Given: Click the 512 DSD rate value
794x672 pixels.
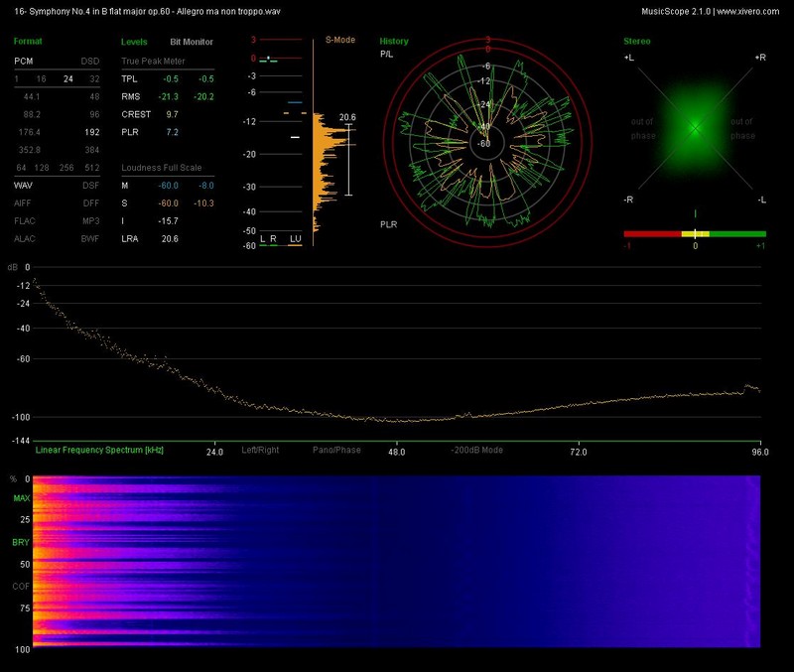Looking at the screenshot, I should click(x=92, y=168).
